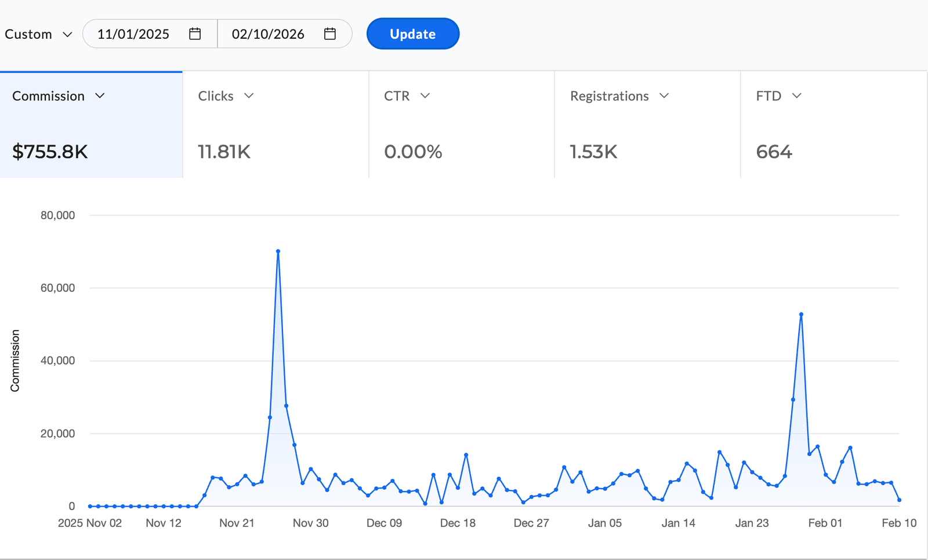The image size is (928, 560).
Task: Expand the FTD metric chevron
Action: click(797, 96)
